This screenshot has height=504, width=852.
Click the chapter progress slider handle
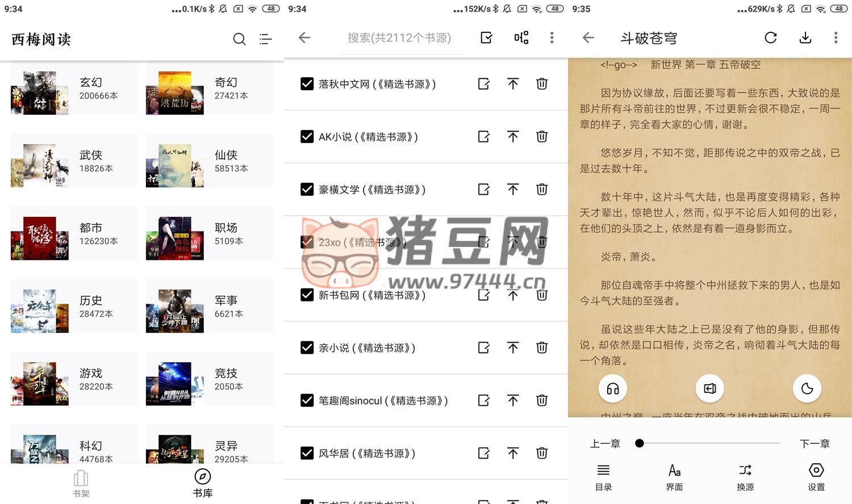click(x=640, y=443)
